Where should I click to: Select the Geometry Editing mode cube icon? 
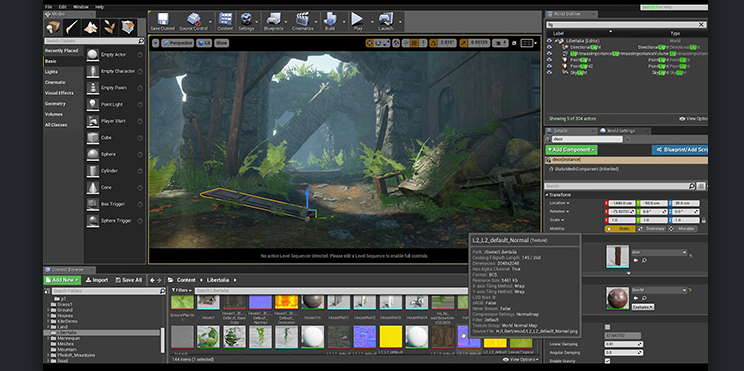(x=127, y=28)
